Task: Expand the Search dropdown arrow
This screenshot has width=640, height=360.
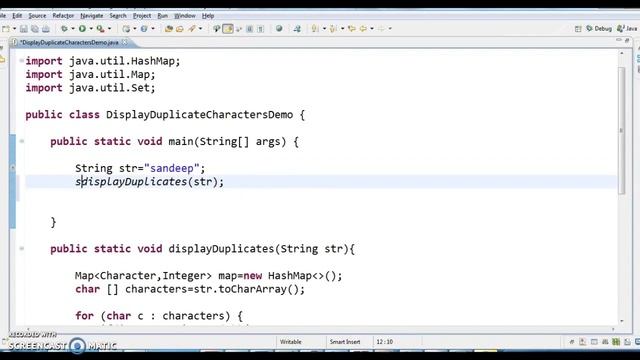Action: point(200,29)
